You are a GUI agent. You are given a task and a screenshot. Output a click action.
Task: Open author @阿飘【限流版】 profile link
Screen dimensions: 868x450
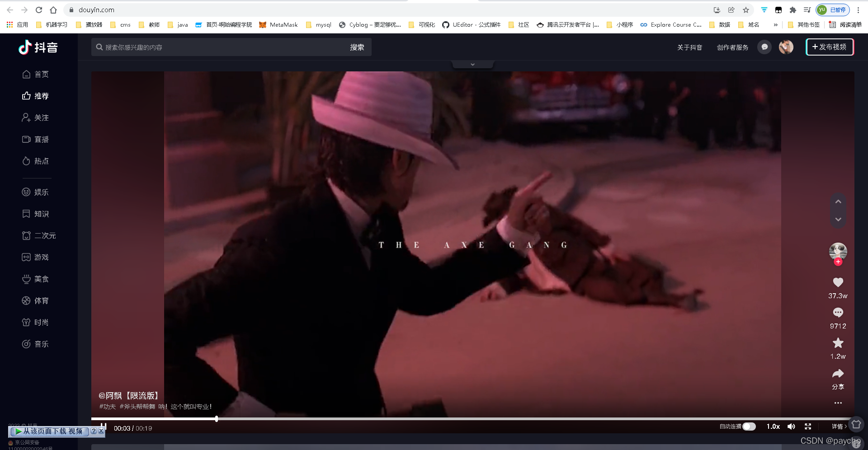pos(129,395)
